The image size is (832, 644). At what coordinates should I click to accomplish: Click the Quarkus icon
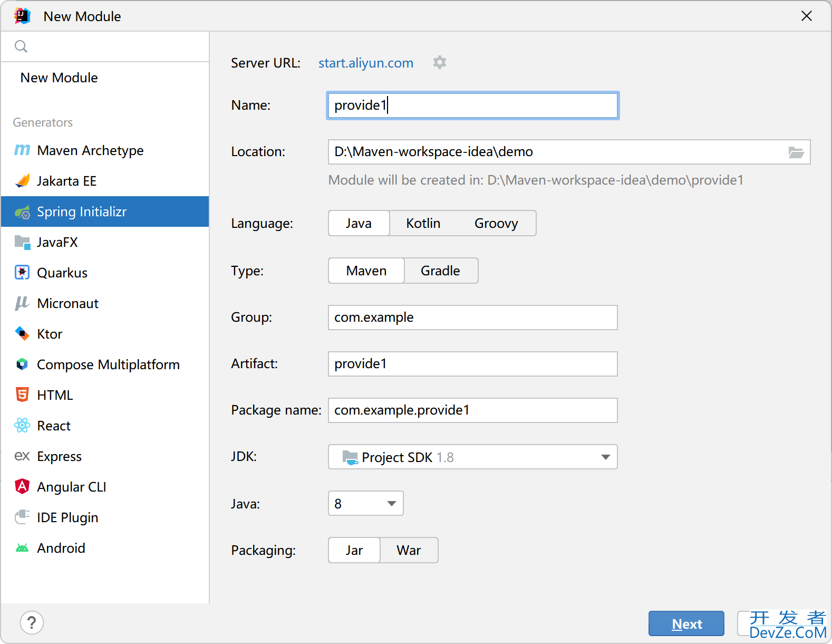(22, 273)
